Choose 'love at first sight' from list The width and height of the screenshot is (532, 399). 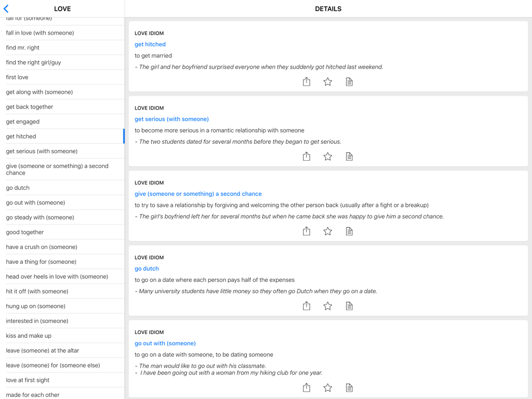[x=28, y=380]
